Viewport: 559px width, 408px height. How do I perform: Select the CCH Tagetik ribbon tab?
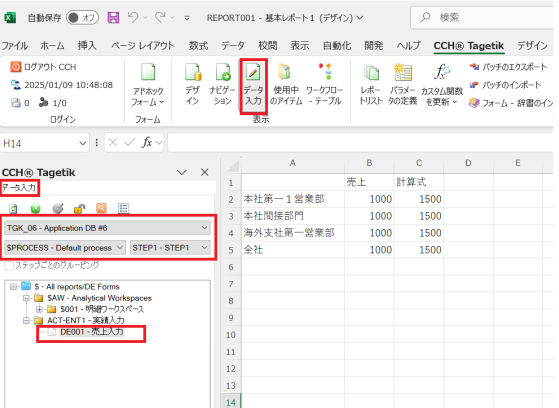(x=469, y=46)
